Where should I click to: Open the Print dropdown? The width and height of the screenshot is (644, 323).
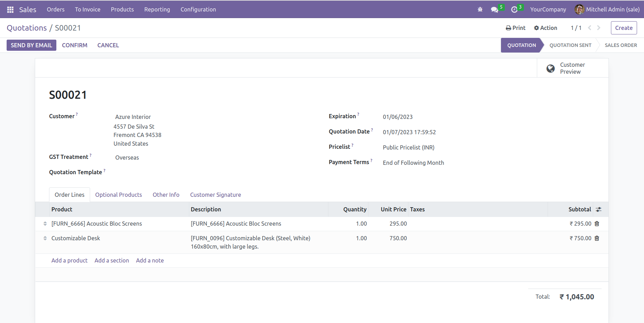click(x=516, y=28)
